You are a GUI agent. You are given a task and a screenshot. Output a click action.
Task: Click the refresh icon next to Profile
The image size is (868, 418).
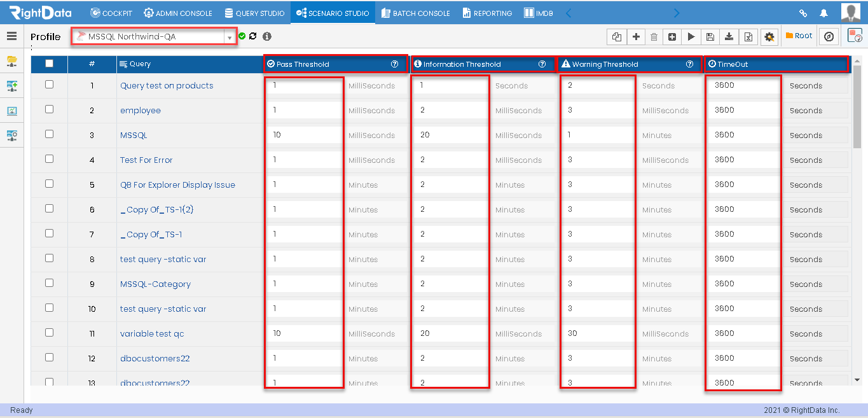pos(253,36)
